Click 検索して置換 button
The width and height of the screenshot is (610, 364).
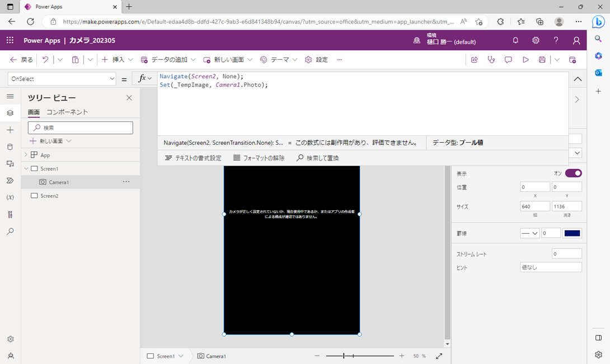(x=317, y=158)
